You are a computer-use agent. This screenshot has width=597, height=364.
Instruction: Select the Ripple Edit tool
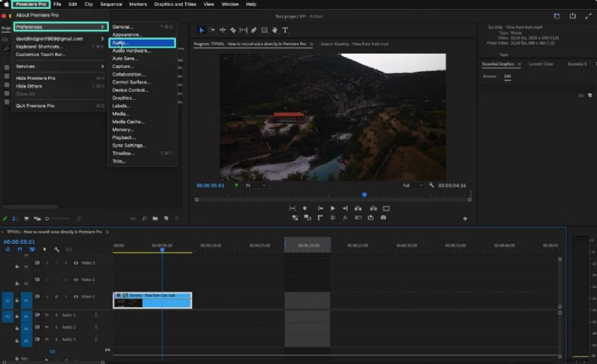[222, 30]
